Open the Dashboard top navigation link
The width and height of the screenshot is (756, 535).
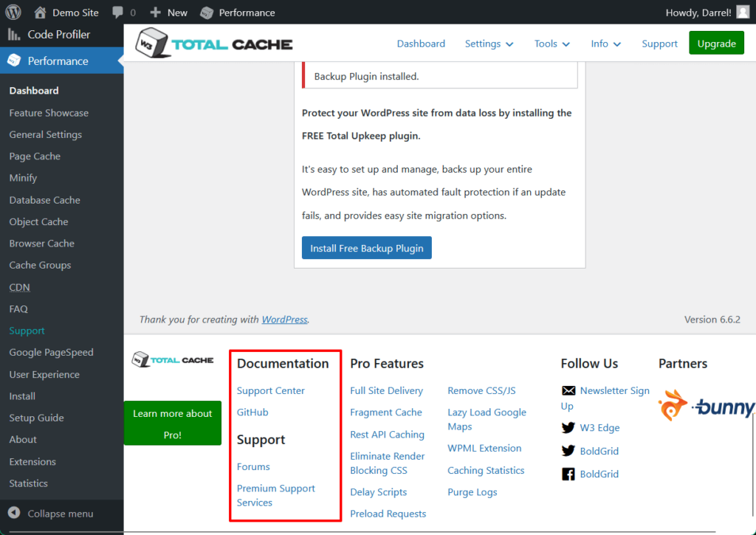[x=421, y=44]
